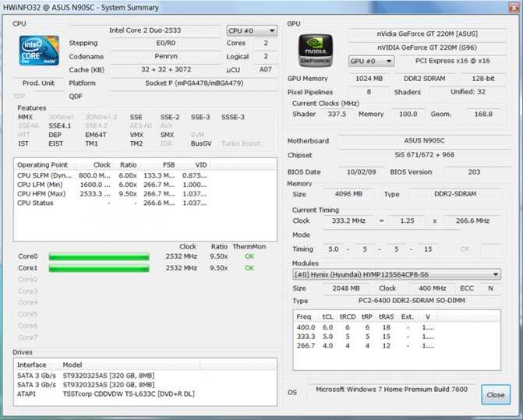523x420 pixels.
Task: Click the Close button
Action: click(495, 394)
